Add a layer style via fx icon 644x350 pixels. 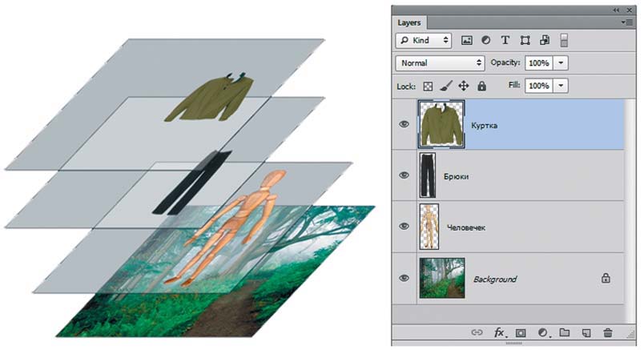(500, 332)
